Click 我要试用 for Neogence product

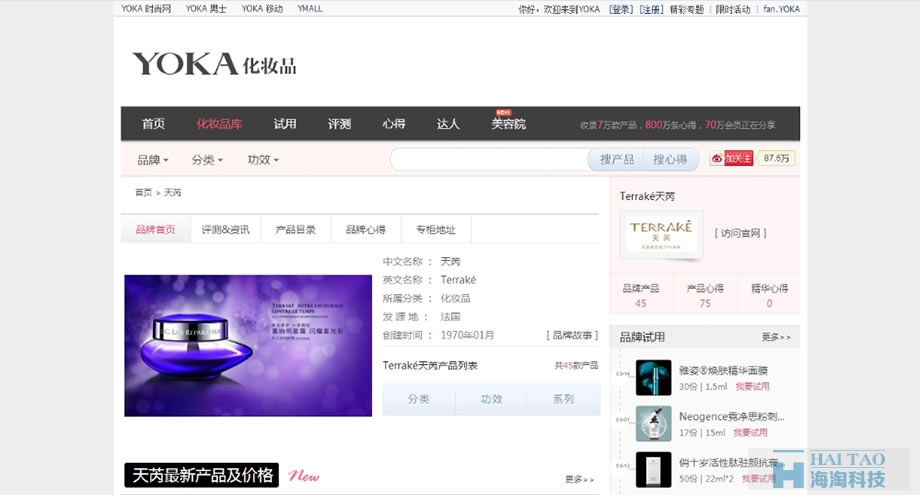point(750,433)
